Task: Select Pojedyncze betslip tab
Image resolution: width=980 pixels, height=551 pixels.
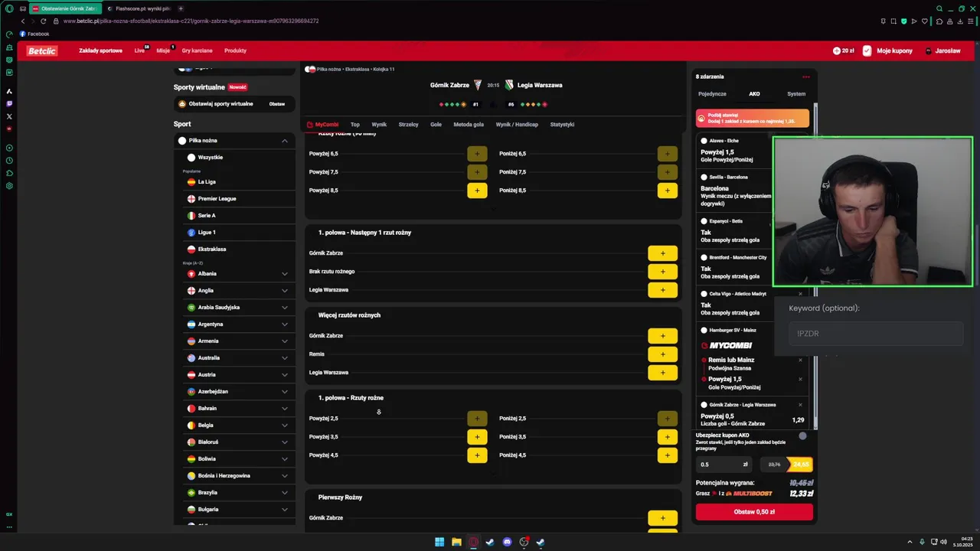Action: point(712,94)
